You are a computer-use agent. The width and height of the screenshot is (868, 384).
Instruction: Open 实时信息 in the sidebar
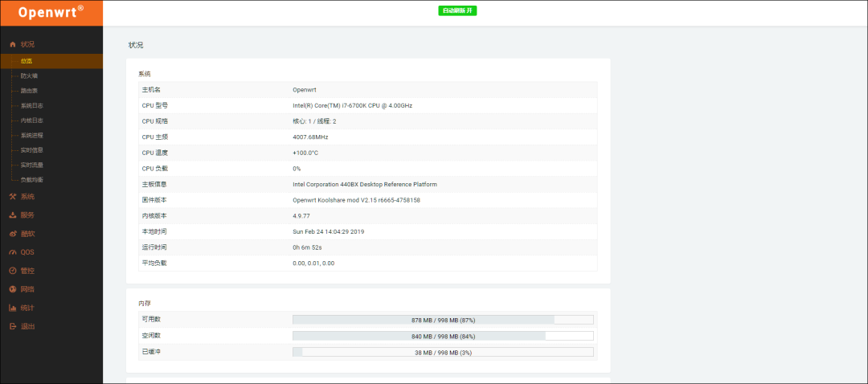click(32, 149)
